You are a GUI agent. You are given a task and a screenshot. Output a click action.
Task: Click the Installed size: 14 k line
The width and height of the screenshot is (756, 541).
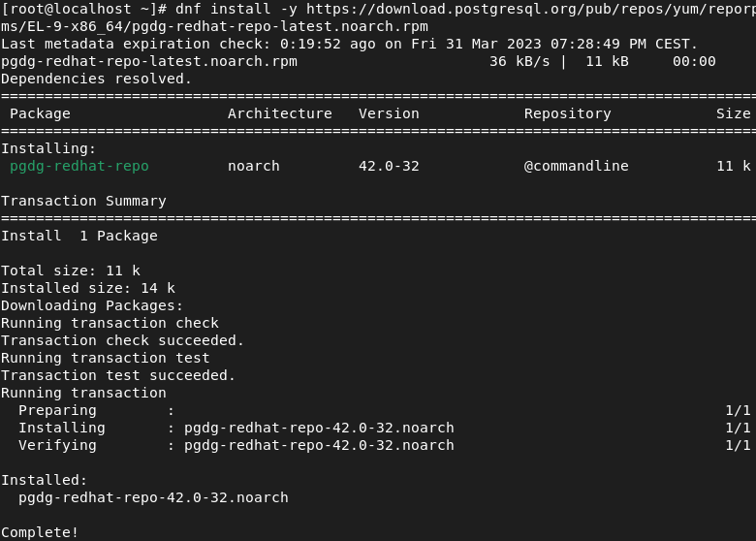[88, 288]
